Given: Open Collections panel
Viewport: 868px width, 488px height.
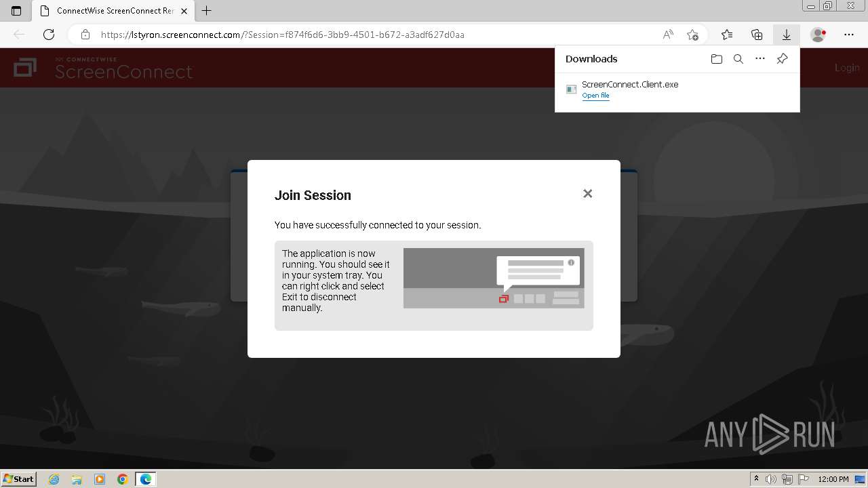Looking at the screenshot, I should 757,35.
